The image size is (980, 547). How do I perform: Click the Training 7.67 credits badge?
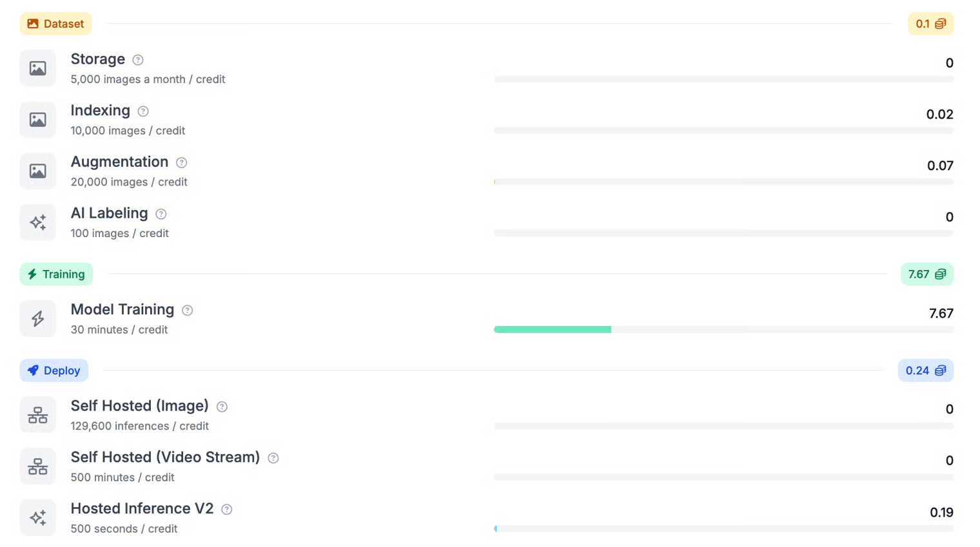(926, 274)
